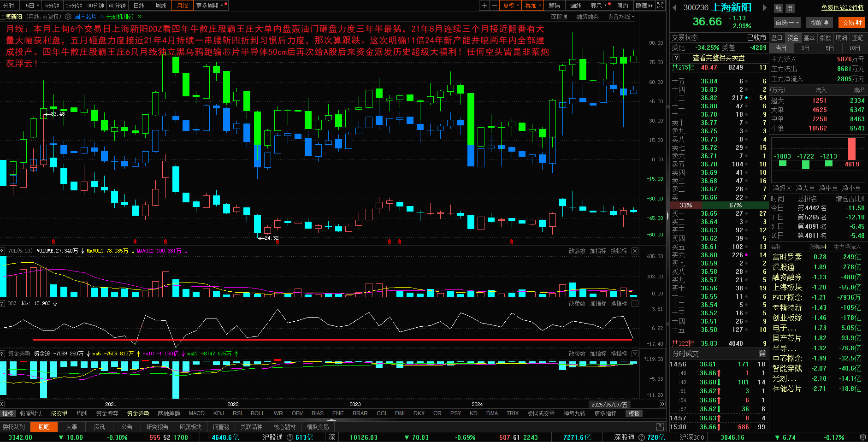Open 显示 display dropdown
Image resolution: width=868 pixels, height=442 pixels.
click(599, 6)
